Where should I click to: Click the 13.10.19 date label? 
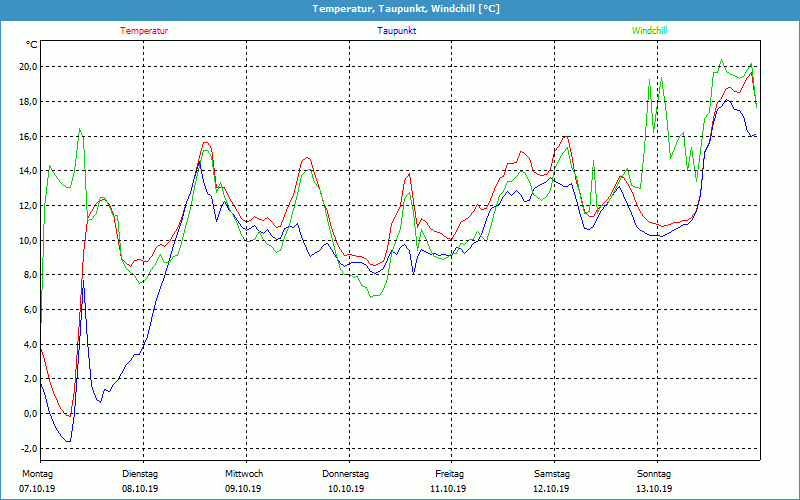coord(654,489)
